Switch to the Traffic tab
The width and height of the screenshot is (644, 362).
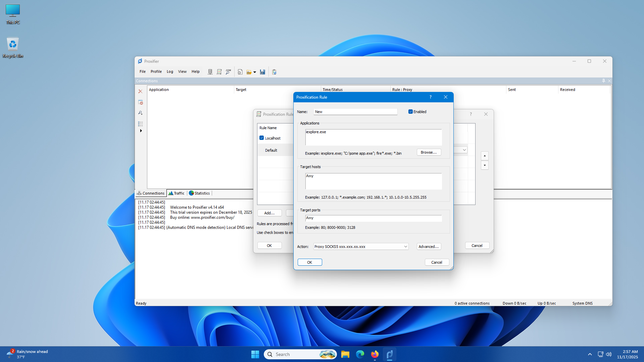click(x=177, y=193)
